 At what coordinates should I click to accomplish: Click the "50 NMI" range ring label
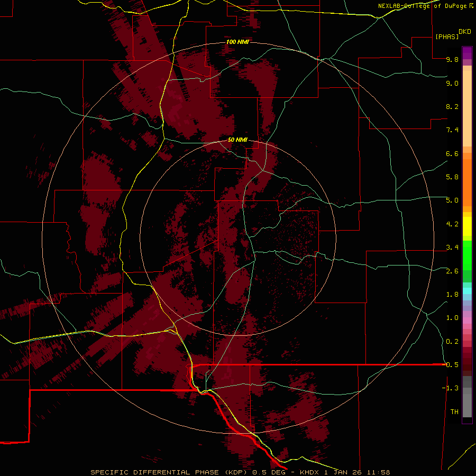pyautogui.click(x=237, y=140)
